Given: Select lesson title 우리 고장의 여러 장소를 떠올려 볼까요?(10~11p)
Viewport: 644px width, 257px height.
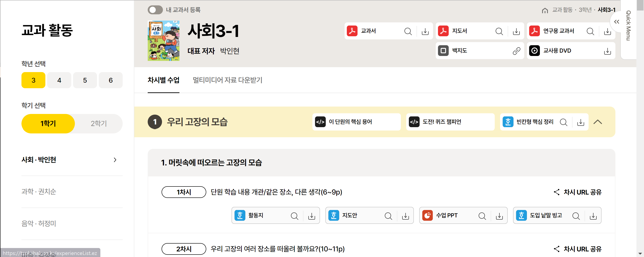Looking at the screenshot, I should click(278, 249).
